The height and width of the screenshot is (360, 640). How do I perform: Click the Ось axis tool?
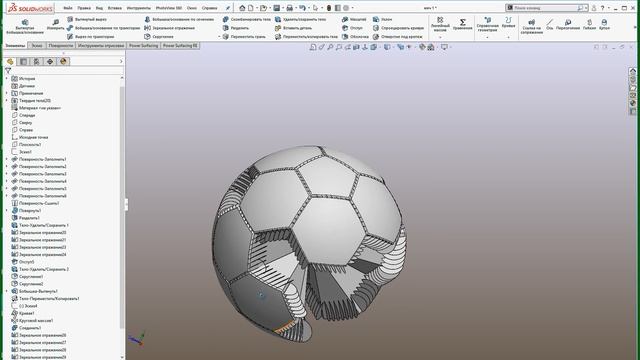pyautogui.click(x=550, y=24)
